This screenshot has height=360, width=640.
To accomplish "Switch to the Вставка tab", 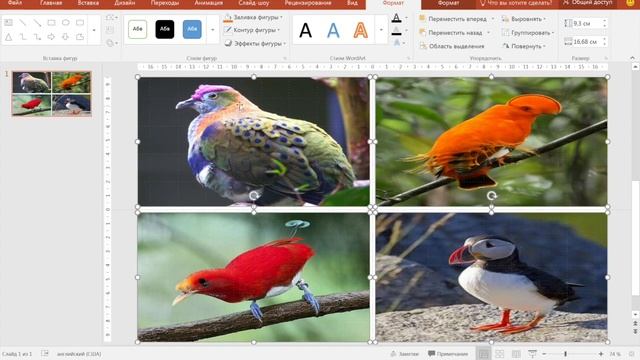I will click(x=88, y=3).
